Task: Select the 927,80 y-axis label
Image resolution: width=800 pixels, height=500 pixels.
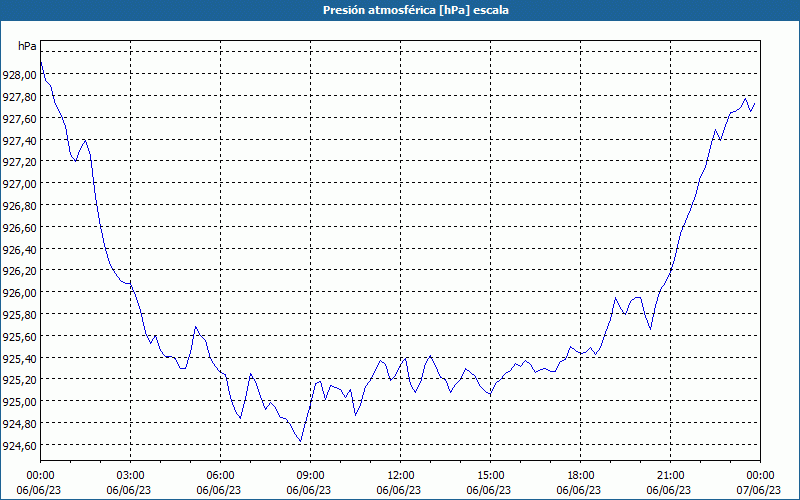Action: click(x=19, y=97)
